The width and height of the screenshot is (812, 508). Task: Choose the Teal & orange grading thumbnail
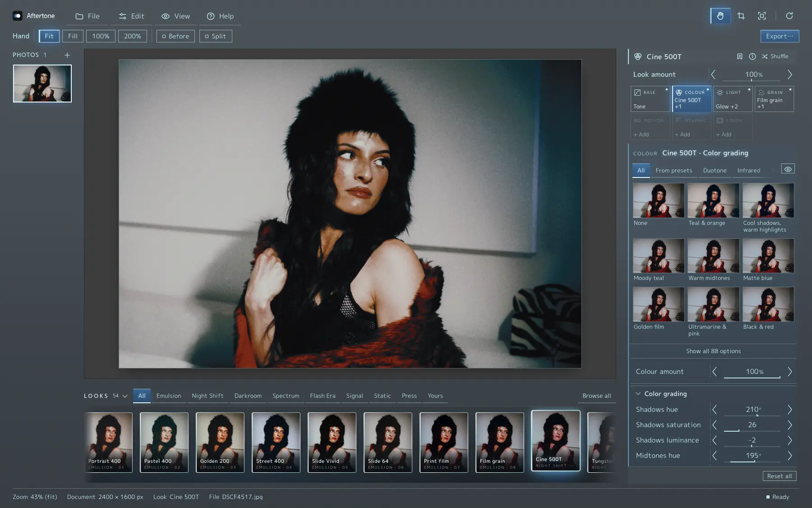coord(713,200)
